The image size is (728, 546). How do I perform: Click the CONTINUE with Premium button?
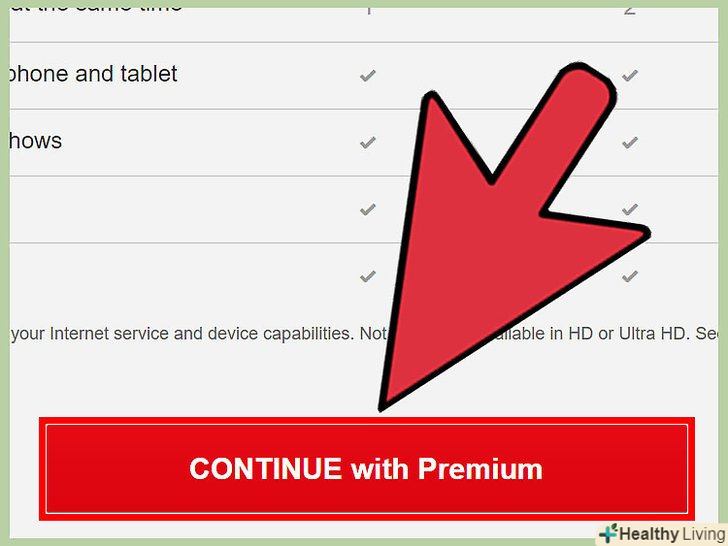coord(366,468)
